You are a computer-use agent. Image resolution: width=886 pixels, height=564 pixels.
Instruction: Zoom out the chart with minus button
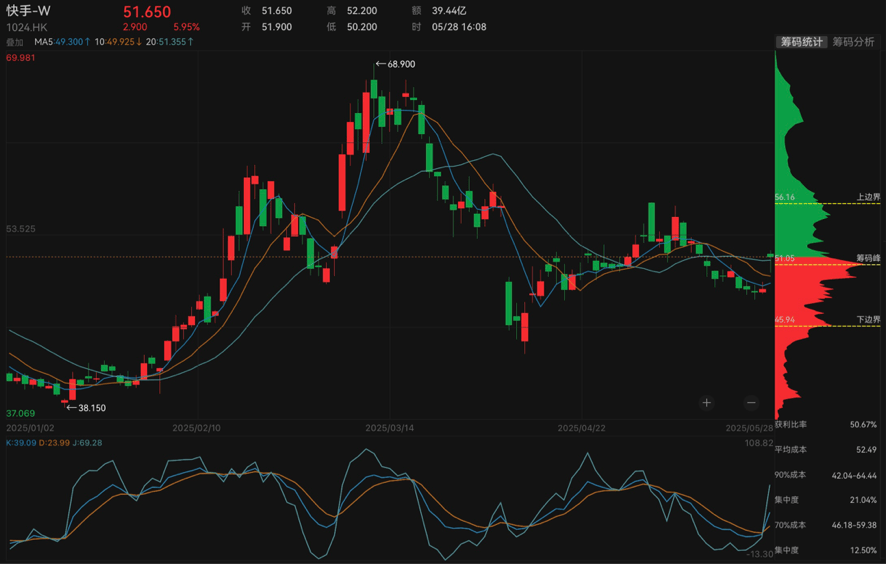tap(751, 402)
